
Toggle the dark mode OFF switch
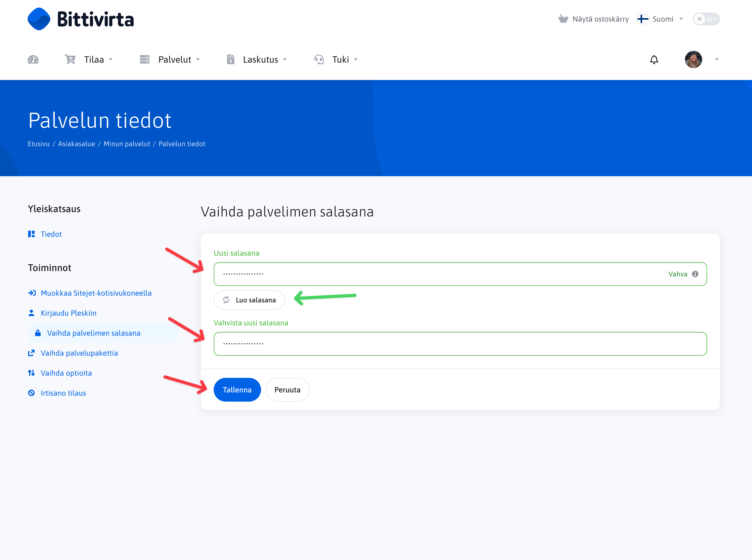(706, 19)
